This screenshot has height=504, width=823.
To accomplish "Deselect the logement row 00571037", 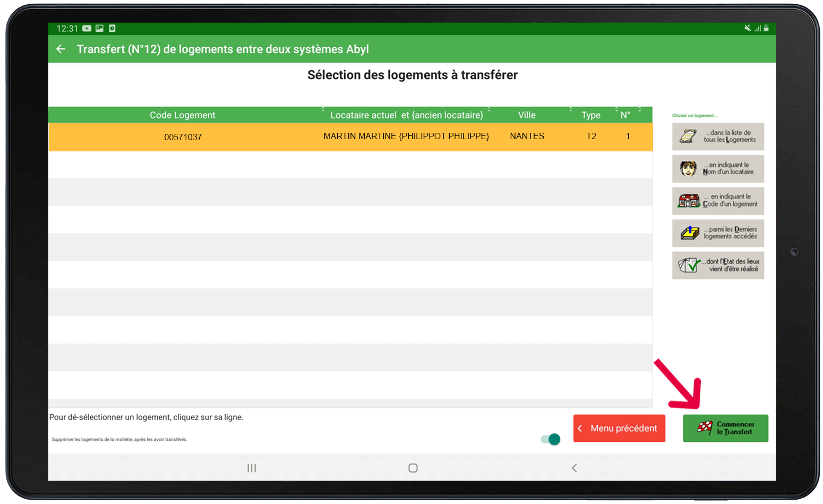I will [350, 137].
